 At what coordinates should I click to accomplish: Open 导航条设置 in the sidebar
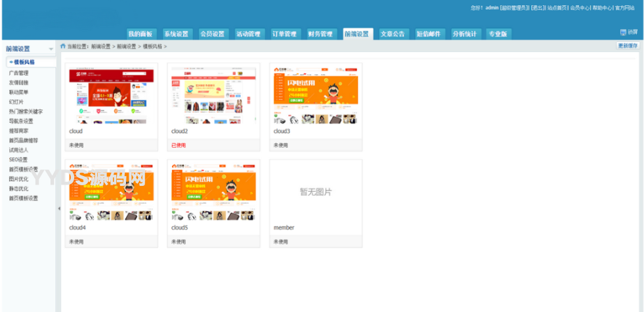(x=21, y=122)
